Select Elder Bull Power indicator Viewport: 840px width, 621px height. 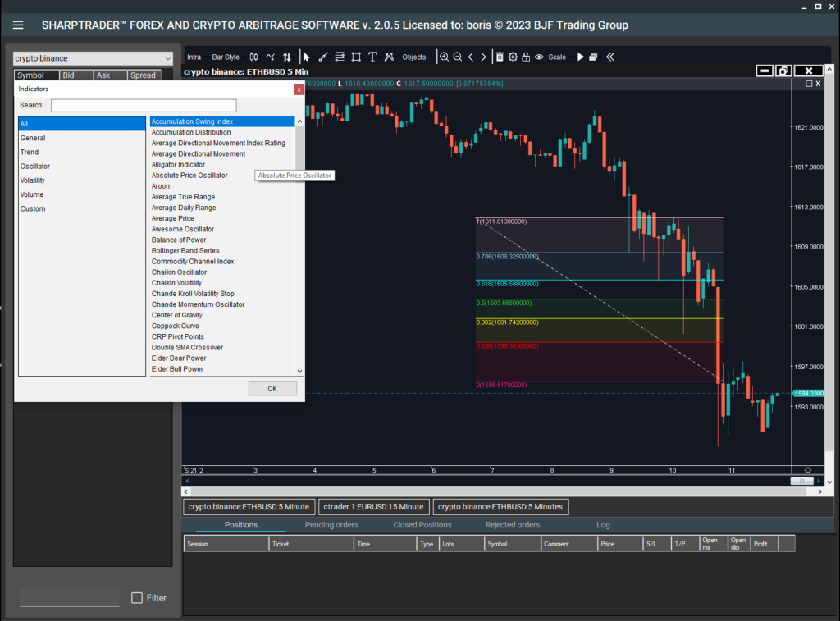(x=222, y=369)
